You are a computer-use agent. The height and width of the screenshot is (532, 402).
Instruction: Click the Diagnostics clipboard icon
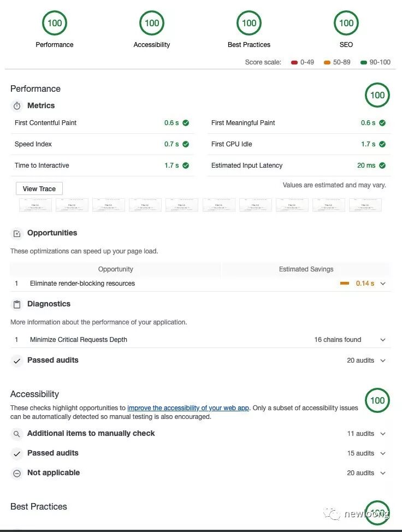point(17,305)
